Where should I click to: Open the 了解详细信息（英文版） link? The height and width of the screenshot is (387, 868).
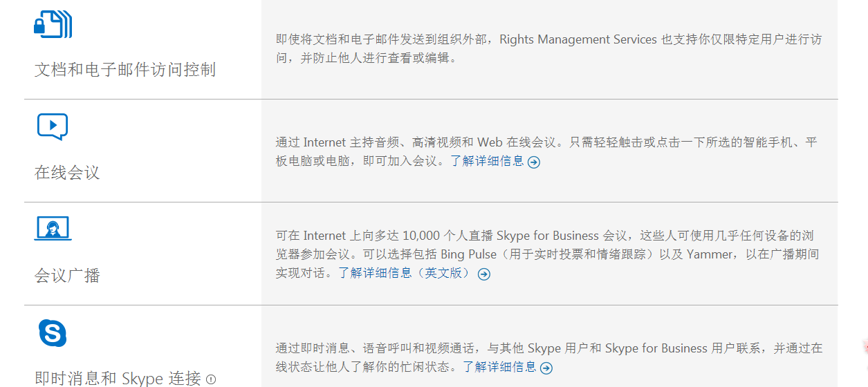click(405, 273)
